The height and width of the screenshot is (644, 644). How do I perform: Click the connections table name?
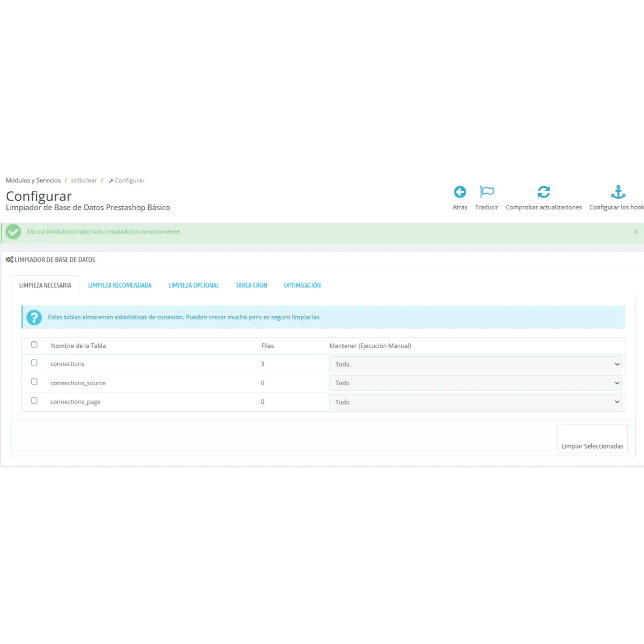tap(68, 364)
